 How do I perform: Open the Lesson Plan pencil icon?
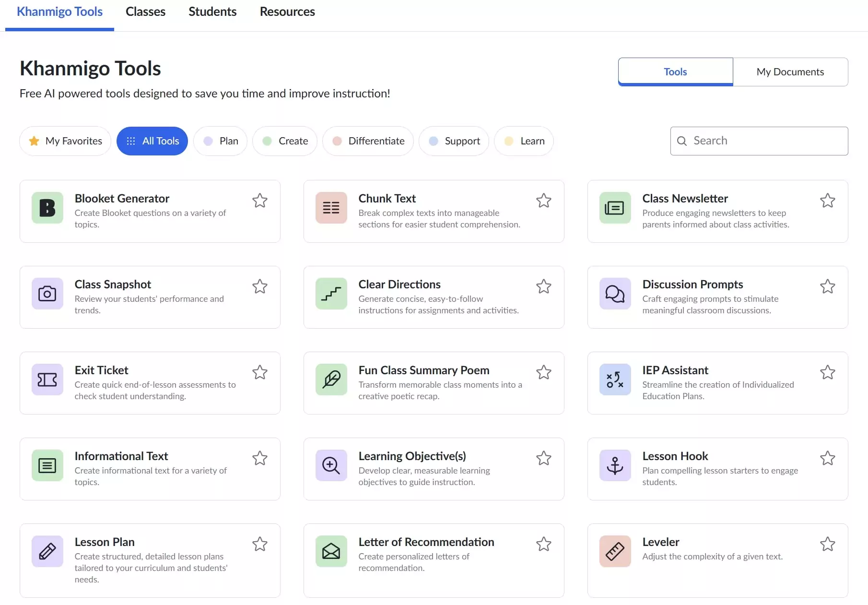pos(47,551)
